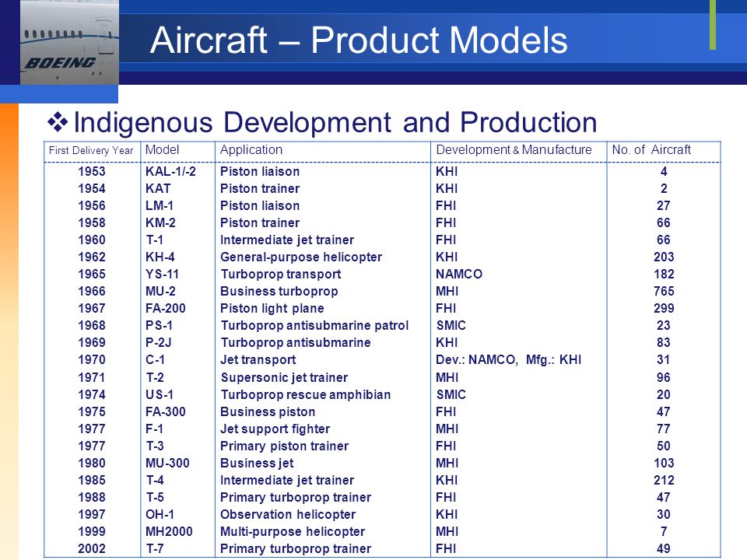Click the aircraft count '765'

click(664, 292)
